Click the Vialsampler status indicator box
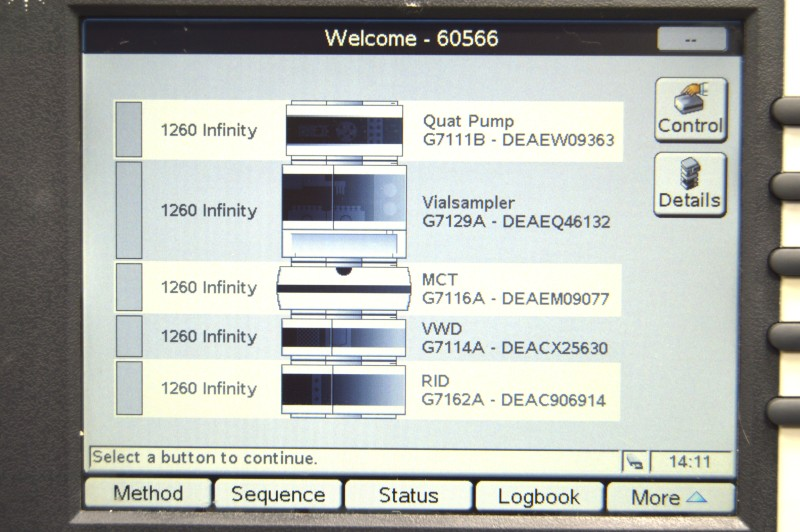 point(129,210)
